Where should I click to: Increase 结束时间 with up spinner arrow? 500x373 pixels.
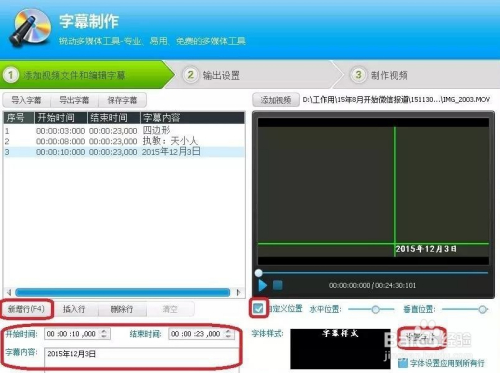pyautogui.click(x=228, y=331)
